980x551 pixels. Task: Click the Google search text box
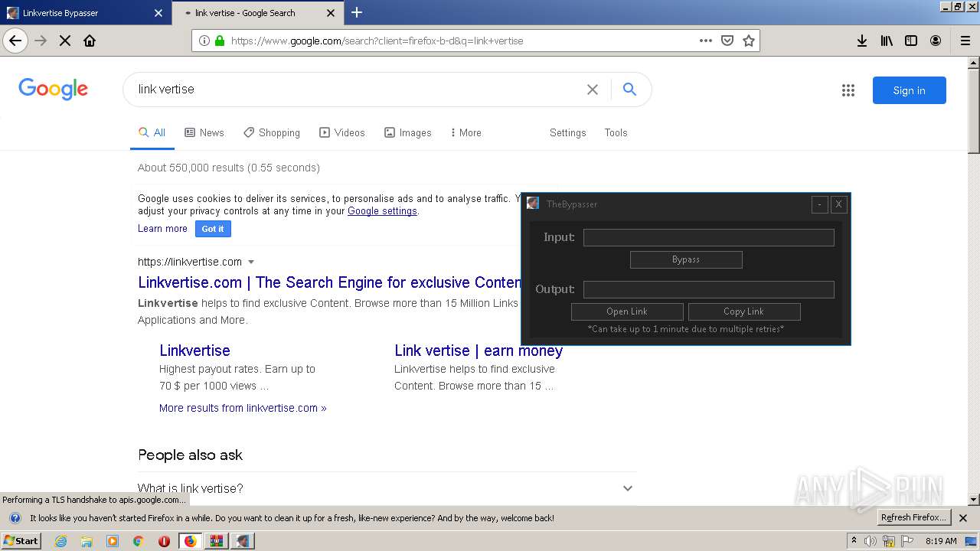click(357, 90)
